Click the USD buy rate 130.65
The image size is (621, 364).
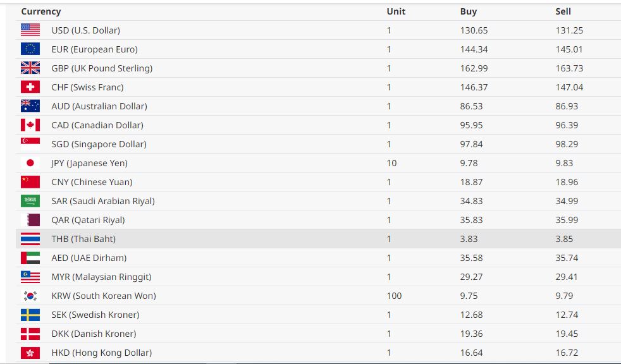pos(474,30)
